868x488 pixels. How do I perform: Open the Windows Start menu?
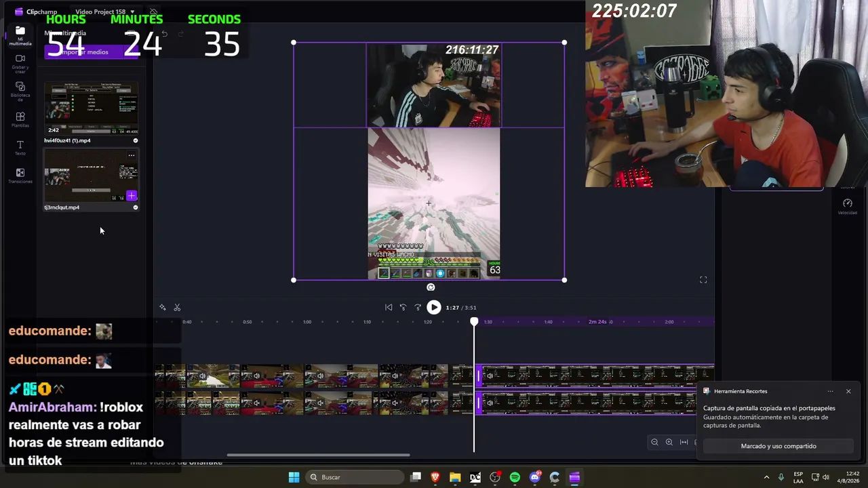(294, 477)
